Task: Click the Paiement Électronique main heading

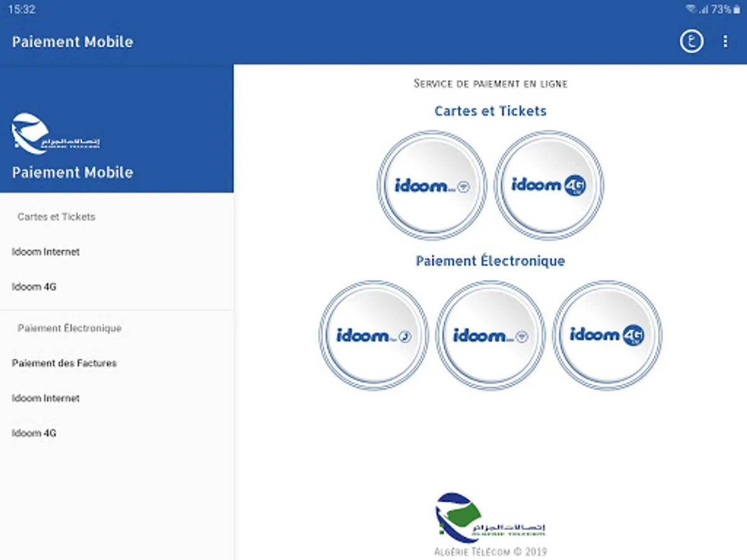Action: point(491,261)
